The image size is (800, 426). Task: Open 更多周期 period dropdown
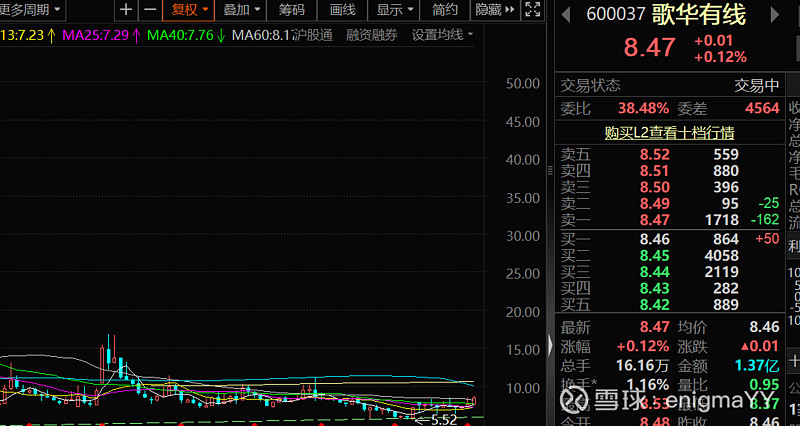click(31, 9)
